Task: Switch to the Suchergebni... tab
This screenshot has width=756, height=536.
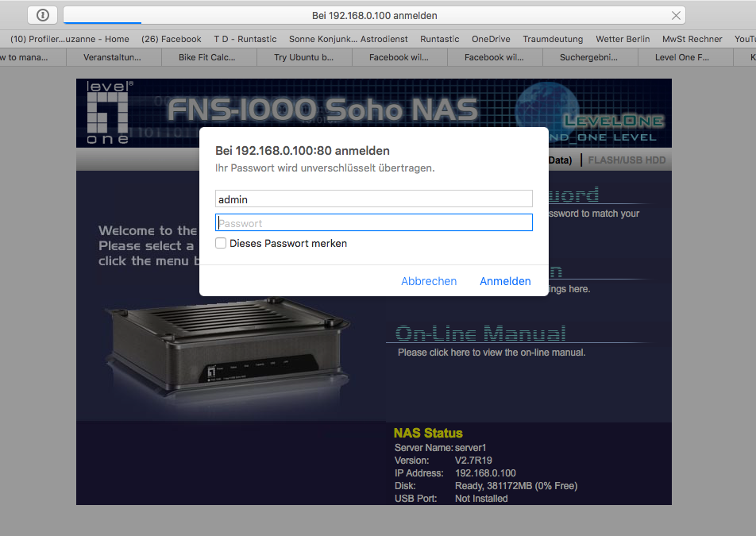Action: click(x=588, y=57)
